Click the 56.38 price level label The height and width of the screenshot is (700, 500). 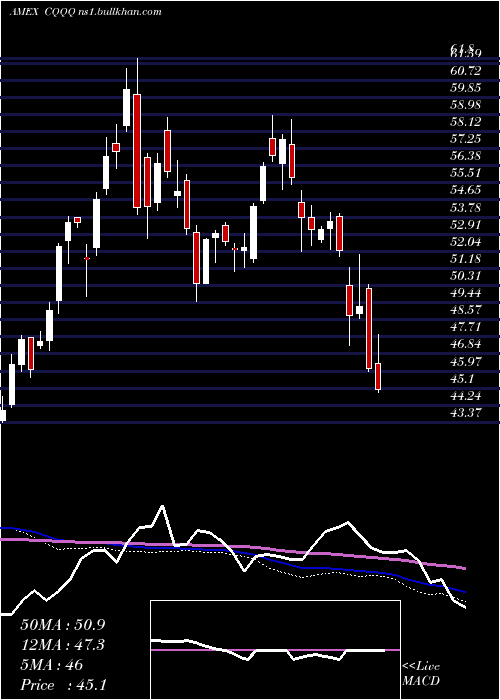click(466, 156)
